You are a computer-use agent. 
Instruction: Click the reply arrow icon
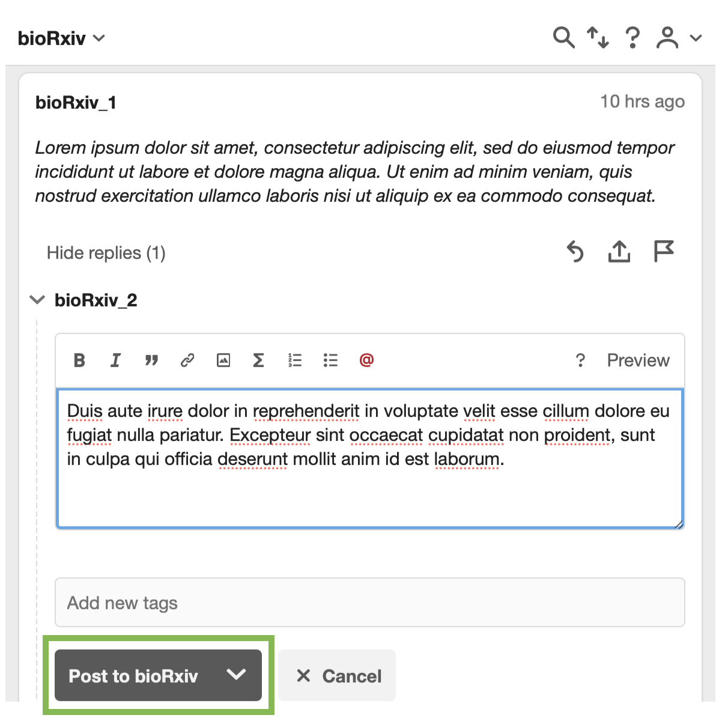575,252
